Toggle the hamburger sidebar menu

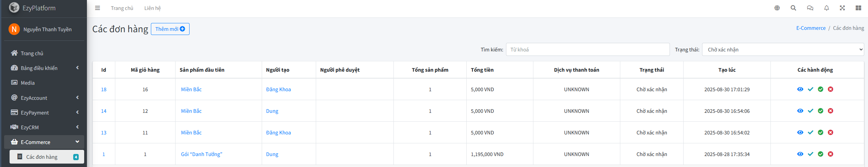click(98, 8)
